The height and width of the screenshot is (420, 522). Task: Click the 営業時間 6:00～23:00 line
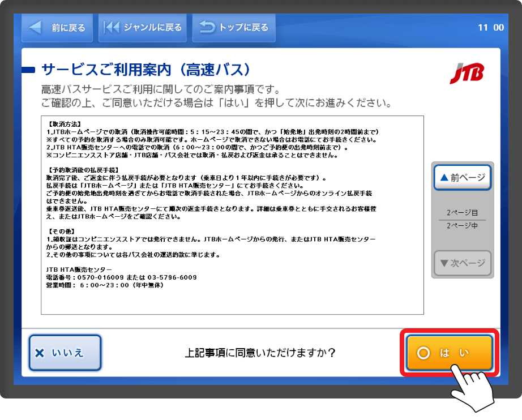click(x=105, y=285)
